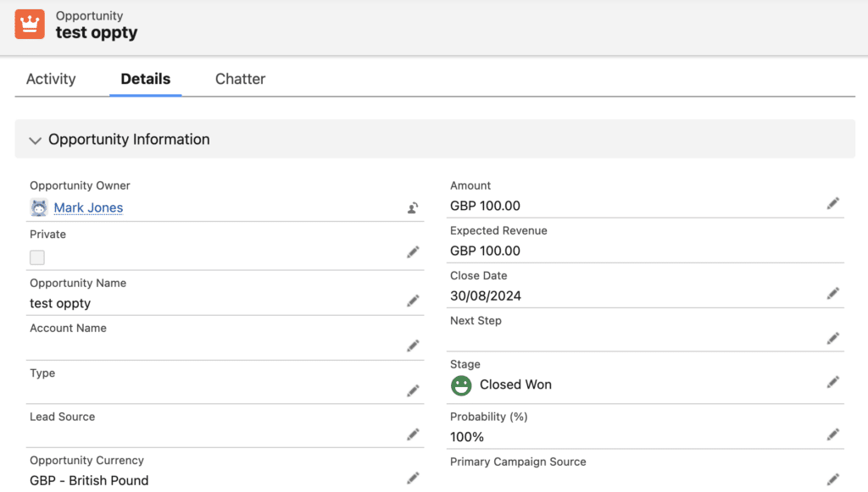Click the edit pencil for Type field
Image resolution: width=868 pixels, height=492 pixels.
pyautogui.click(x=413, y=391)
